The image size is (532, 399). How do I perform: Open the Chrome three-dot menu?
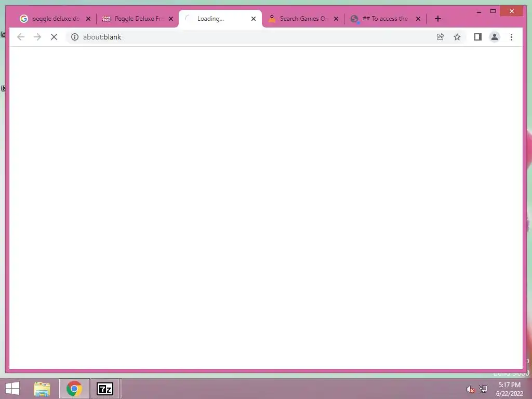pyautogui.click(x=511, y=37)
